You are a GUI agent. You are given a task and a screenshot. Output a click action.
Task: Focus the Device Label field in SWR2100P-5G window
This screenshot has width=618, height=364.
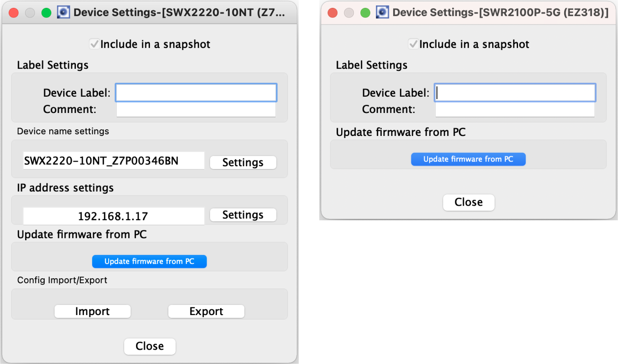click(x=515, y=93)
